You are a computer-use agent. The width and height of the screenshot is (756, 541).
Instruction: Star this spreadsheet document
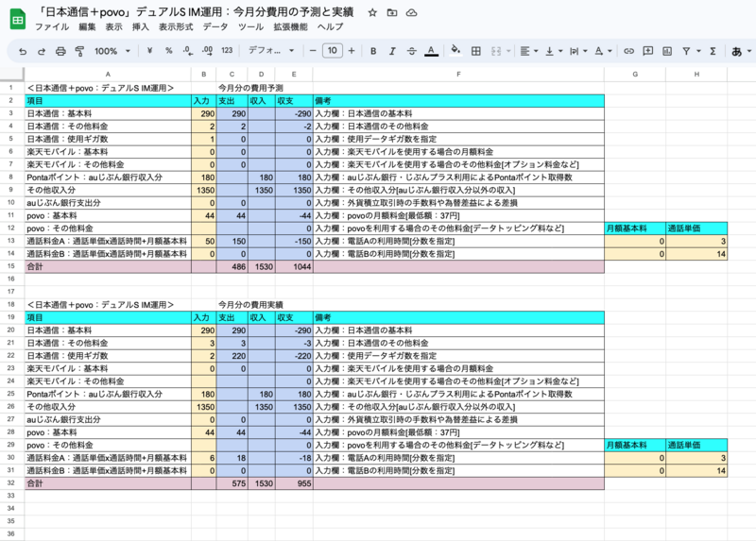click(372, 12)
